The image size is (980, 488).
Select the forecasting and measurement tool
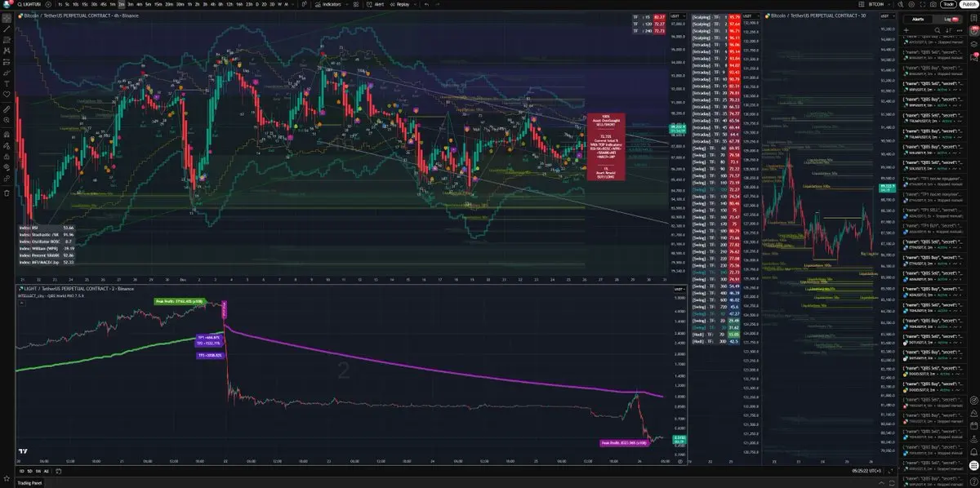coord(7,60)
